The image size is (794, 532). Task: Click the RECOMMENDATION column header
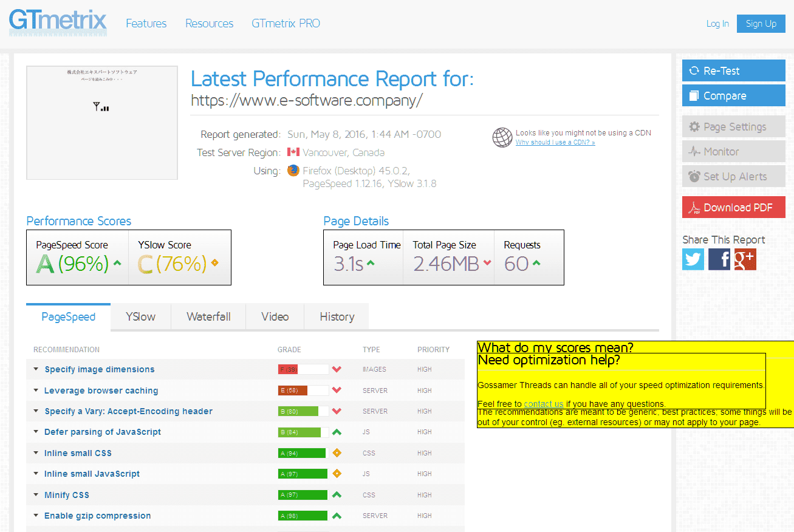(x=66, y=350)
